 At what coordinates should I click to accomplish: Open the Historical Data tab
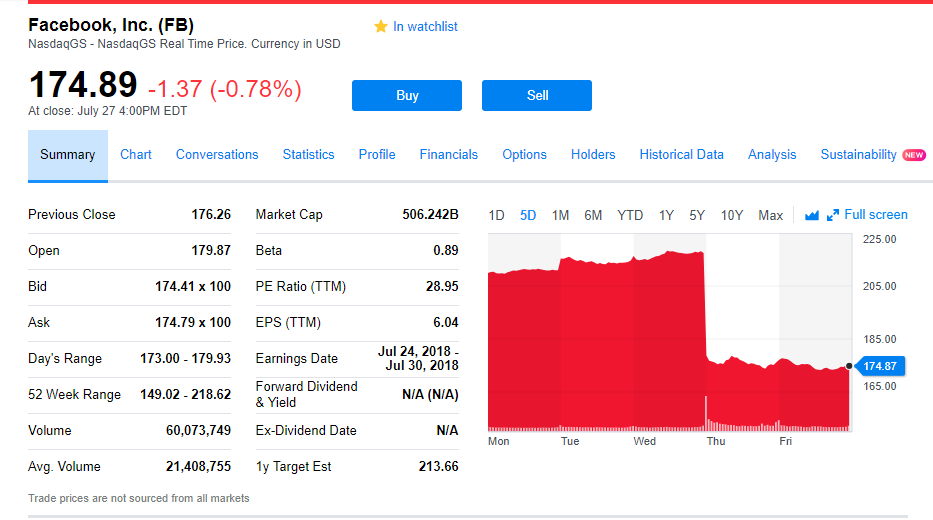coord(681,155)
